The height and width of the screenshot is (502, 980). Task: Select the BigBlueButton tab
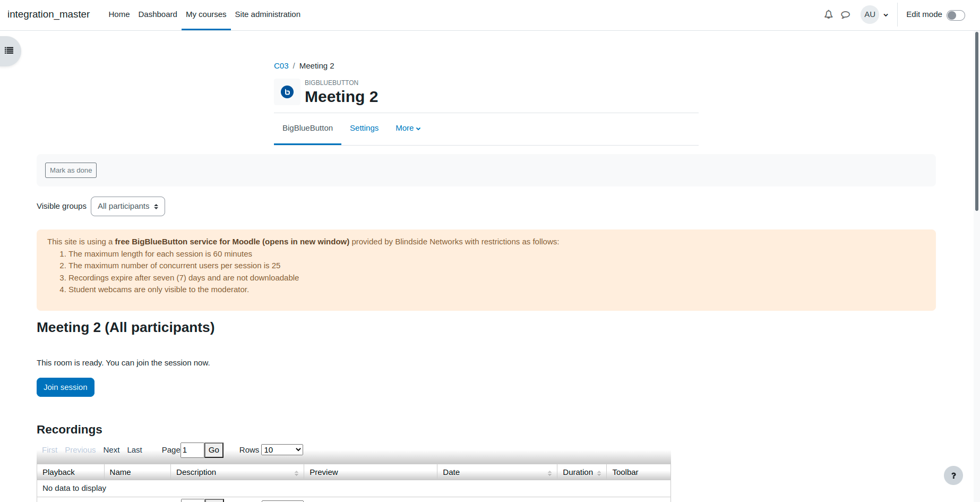[307, 128]
